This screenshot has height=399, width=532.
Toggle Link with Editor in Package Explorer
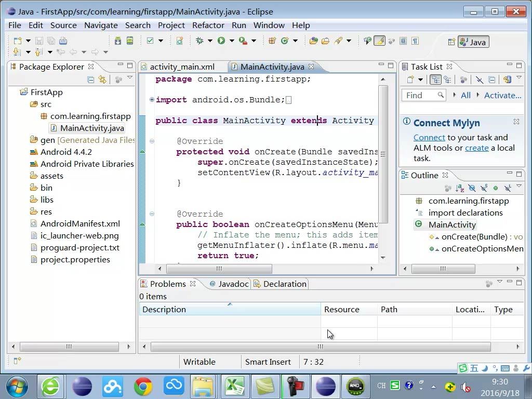[102, 79]
